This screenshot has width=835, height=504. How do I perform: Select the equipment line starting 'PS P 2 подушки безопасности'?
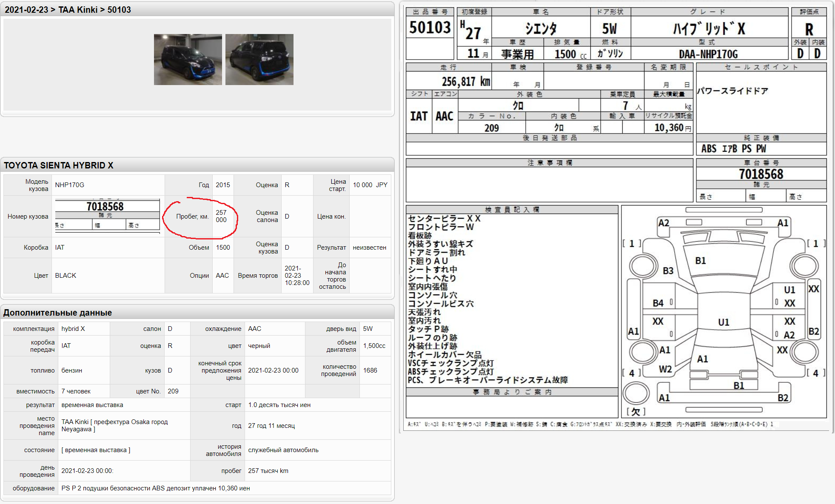156,488
